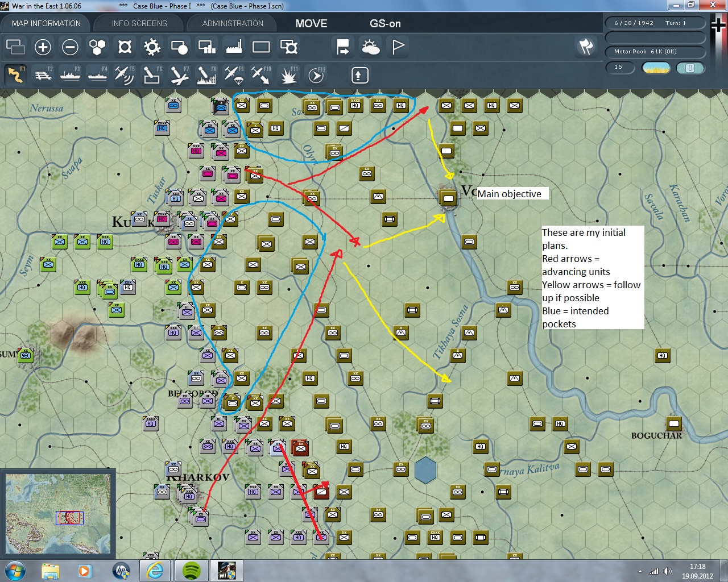Click the 6/28/1942 Turn 1 date field
The image size is (728, 582).
(655, 23)
